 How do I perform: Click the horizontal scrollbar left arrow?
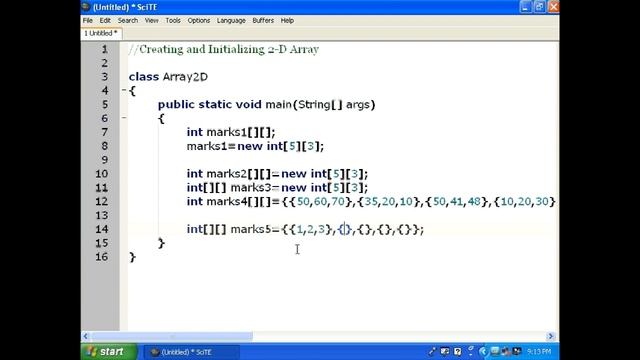pyautogui.click(x=85, y=336)
